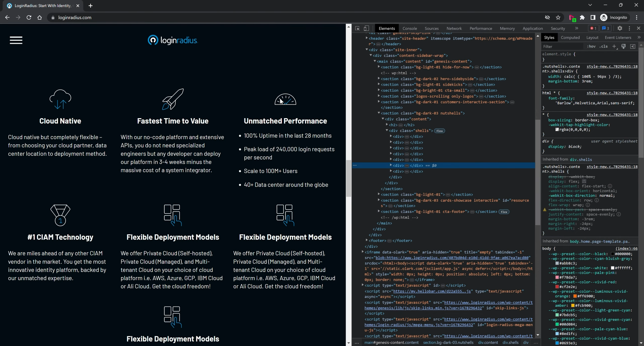
Task: Toggle the .cls element classes panel
Action: click(603, 47)
